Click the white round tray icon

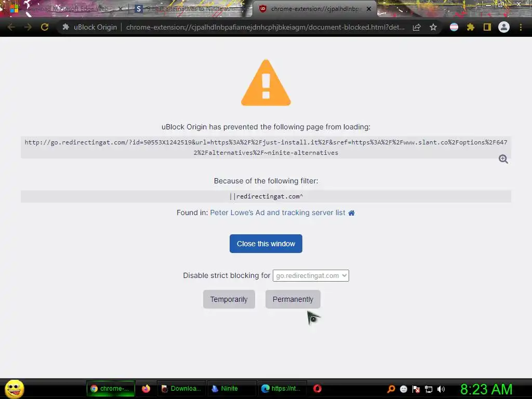point(403,389)
